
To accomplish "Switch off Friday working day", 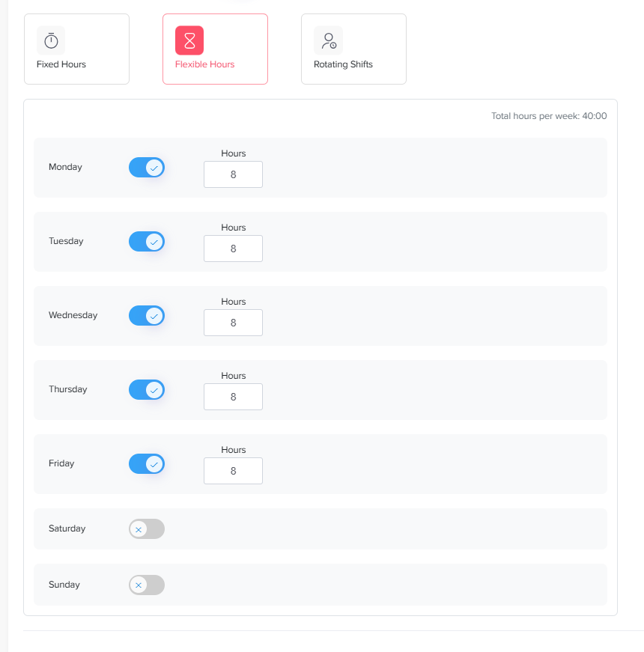I will 147,464.
